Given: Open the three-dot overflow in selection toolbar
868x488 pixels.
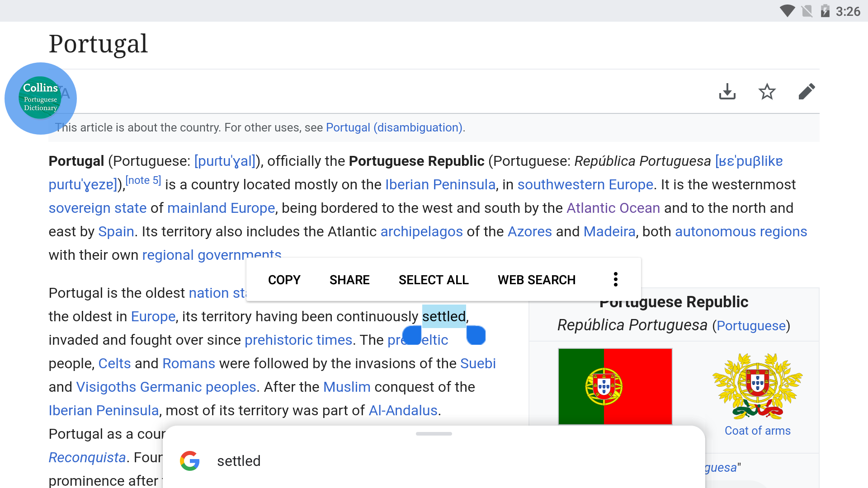Looking at the screenshot, I should pos(615,280).
